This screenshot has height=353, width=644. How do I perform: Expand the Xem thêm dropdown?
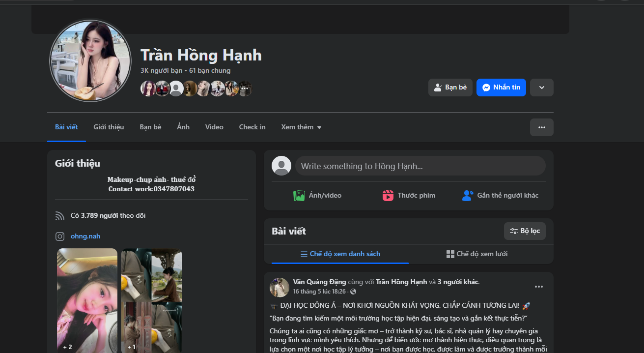[301, 127]
